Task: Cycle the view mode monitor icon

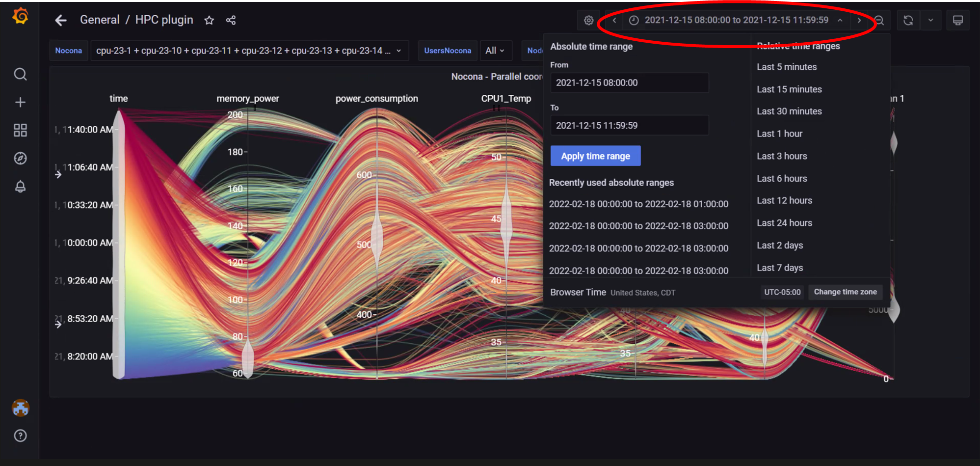Action: 957,20
